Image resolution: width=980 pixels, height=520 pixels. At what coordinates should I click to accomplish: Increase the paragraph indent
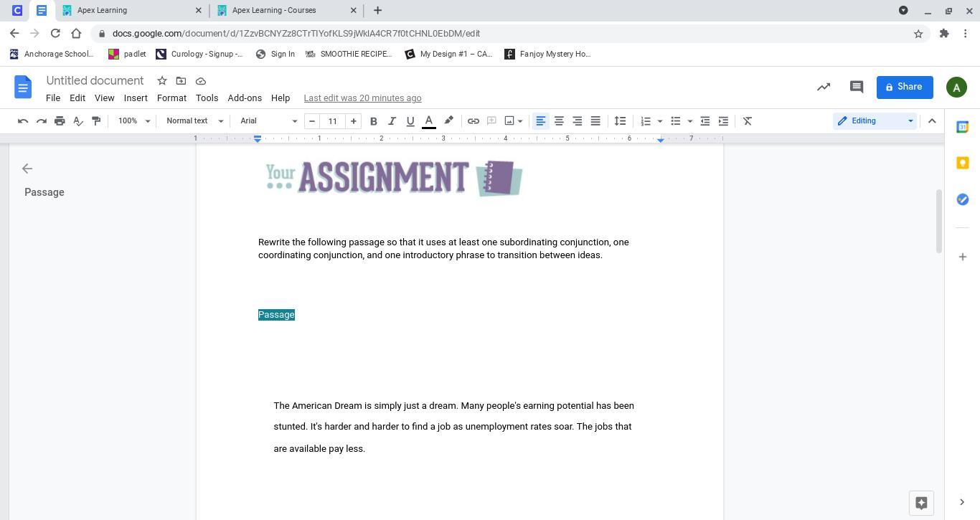coord(723,121)
